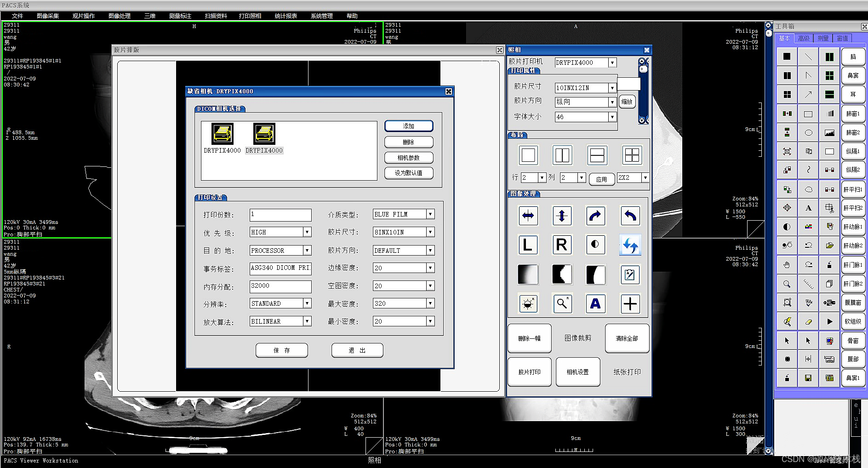Select the single-frame layout icon
The image size is (868, 468).
[528, 155]
